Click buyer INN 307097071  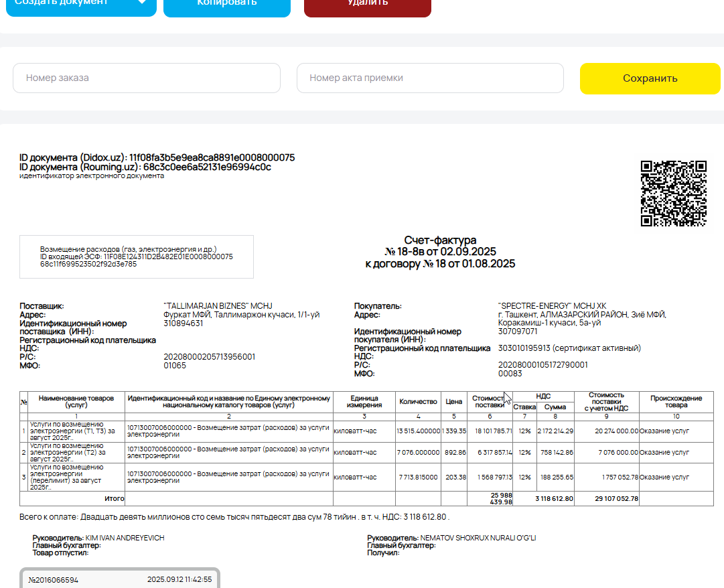click(x=518, y=332)
